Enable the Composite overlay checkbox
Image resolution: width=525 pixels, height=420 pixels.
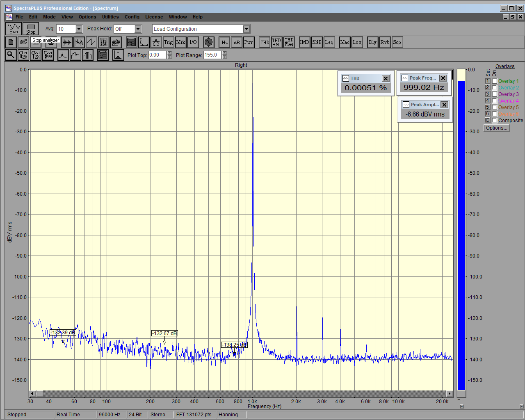click(495, 121)
